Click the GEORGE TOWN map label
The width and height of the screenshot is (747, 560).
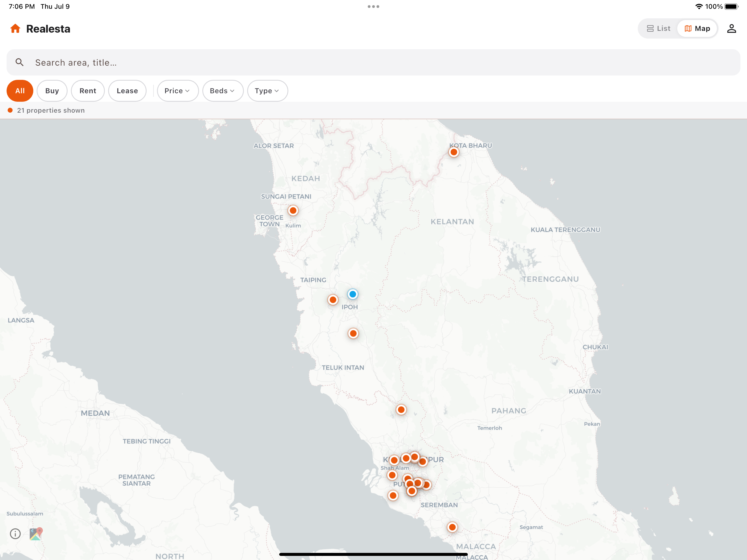(269, 221)
